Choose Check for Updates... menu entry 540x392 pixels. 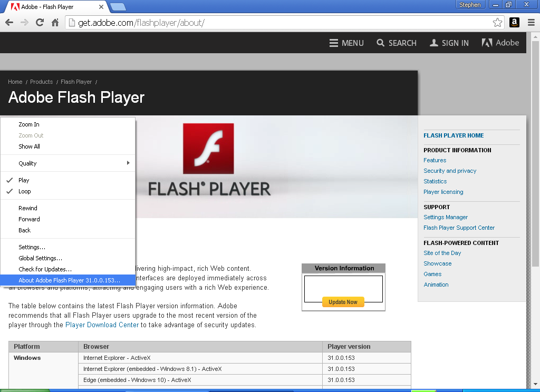[68, 269]
